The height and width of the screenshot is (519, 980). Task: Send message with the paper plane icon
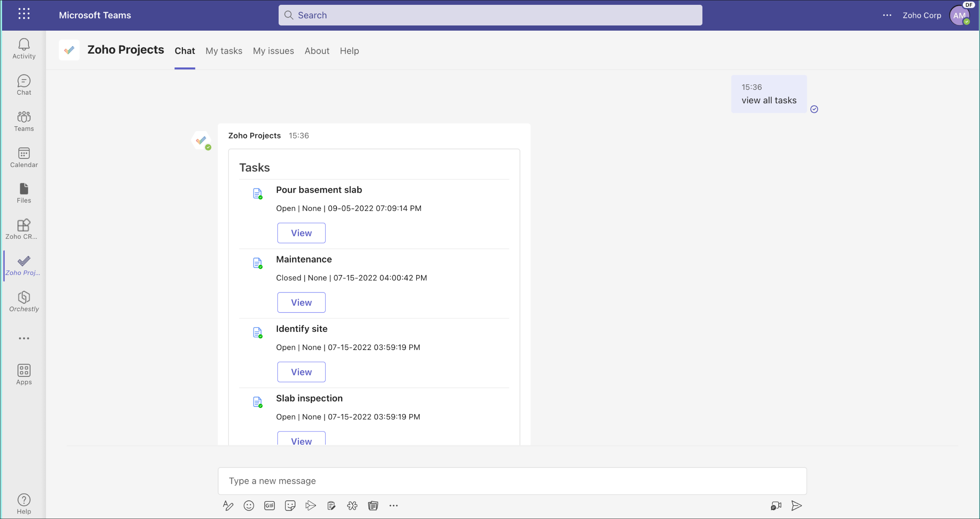pos(796,506)
